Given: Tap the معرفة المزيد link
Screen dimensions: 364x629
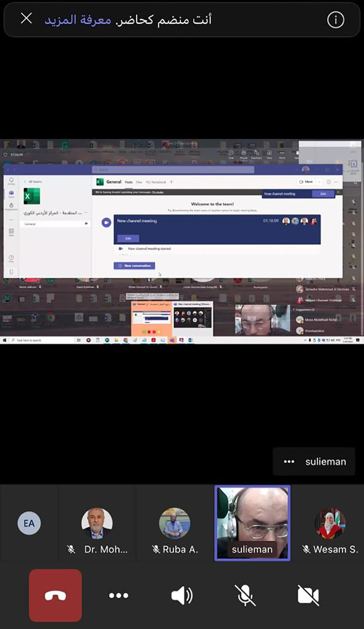Looking at the screenshot, I should (78, 20).
